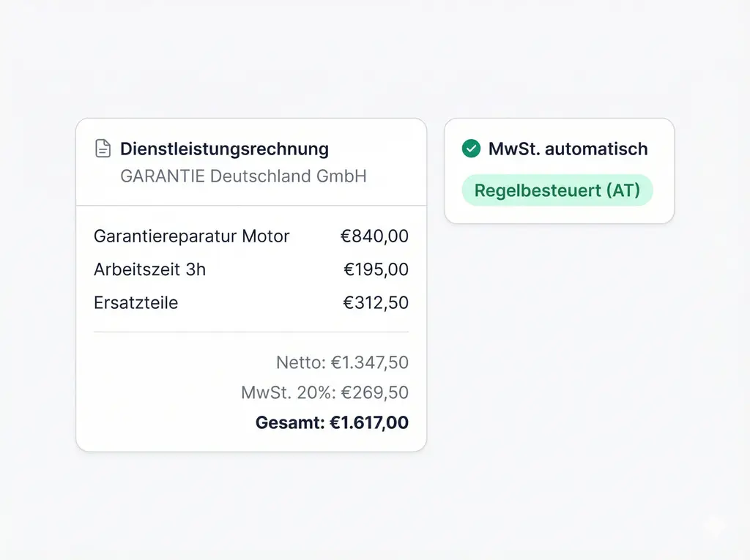The image size is (750, 560).
Task: Click the €195,00 amount
Action: [x=376, y=269]
